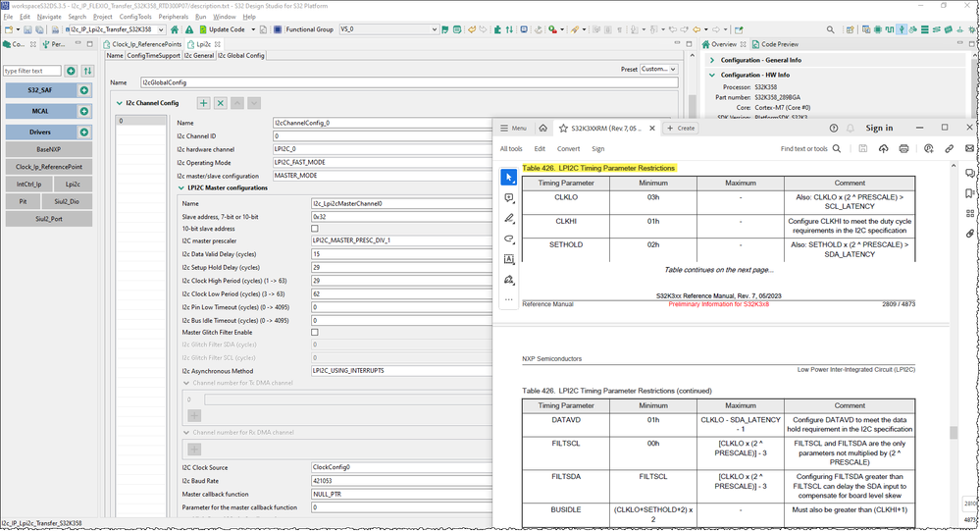Viewport: 980px width, 531px height.
Task: Select the arrow selection tool in Acrobat
Action: (x=509, y=178)
